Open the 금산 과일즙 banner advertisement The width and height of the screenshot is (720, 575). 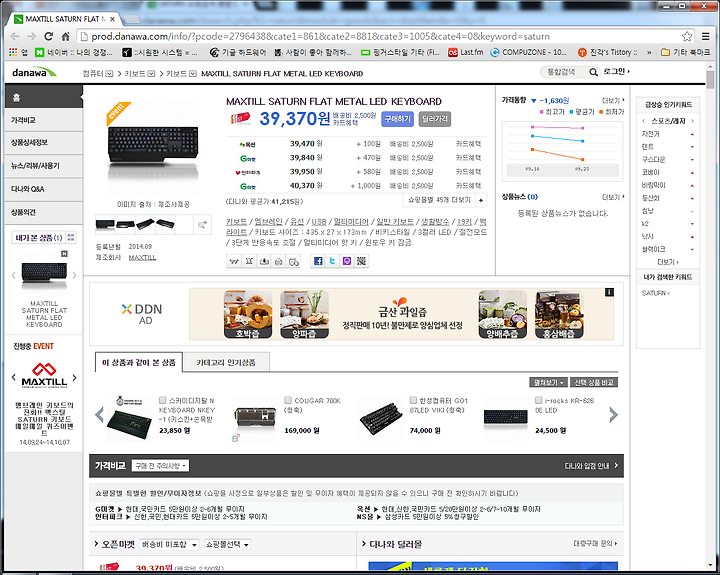coord(401,314)
